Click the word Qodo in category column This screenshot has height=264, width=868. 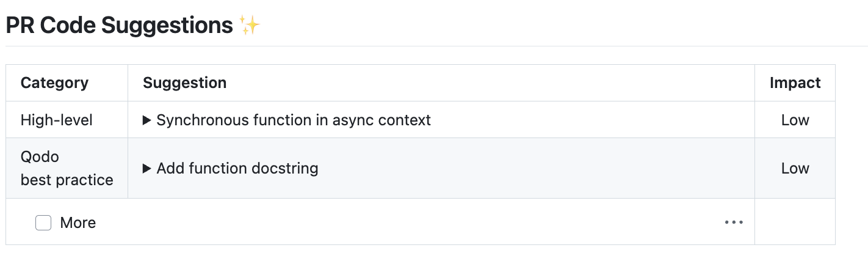[x=40, y=156]
